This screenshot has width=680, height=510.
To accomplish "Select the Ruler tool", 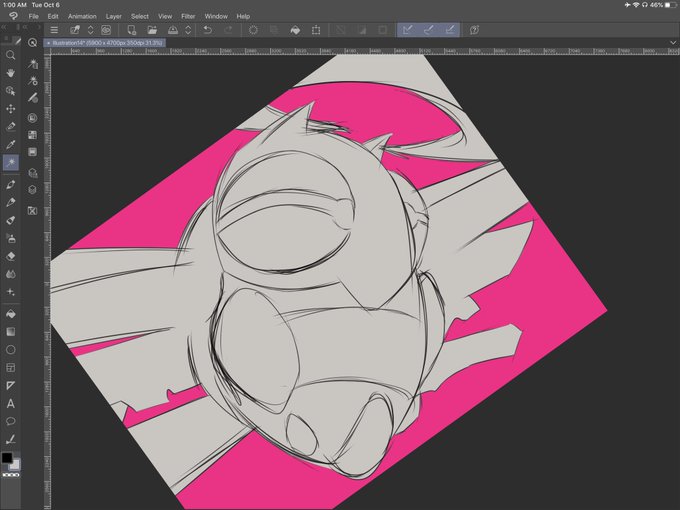I will 10,386.
